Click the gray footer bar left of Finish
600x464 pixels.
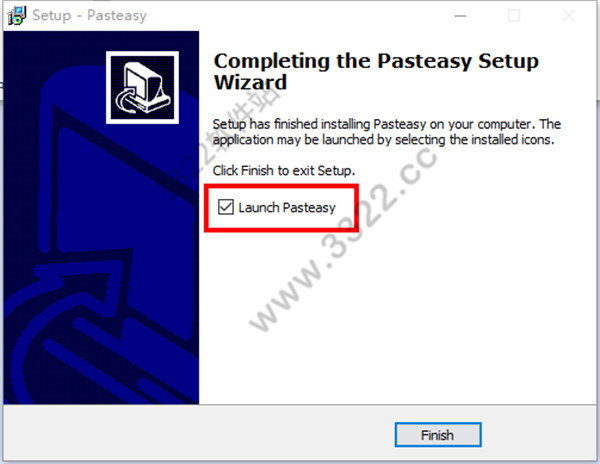[199, 433]
